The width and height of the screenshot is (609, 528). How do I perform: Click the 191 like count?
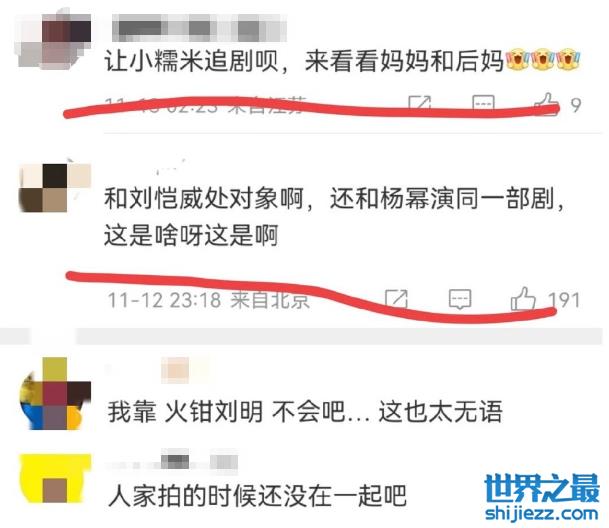(x=564, y=300)
